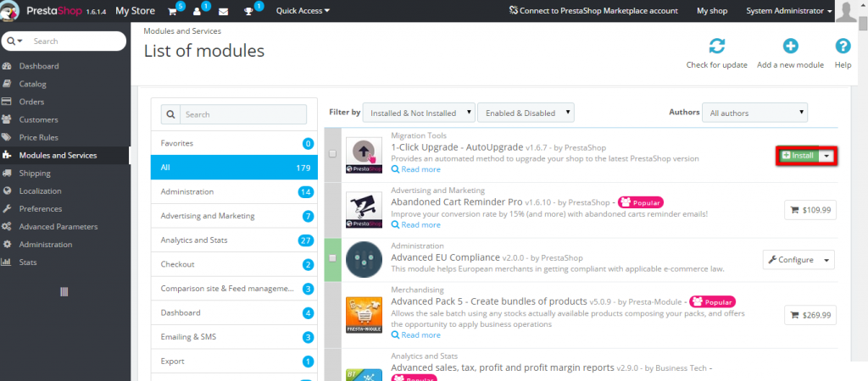The image size is (868, 381).
Task: Click the Localization globe icon in sidebar
Action: tap(7, 190)
